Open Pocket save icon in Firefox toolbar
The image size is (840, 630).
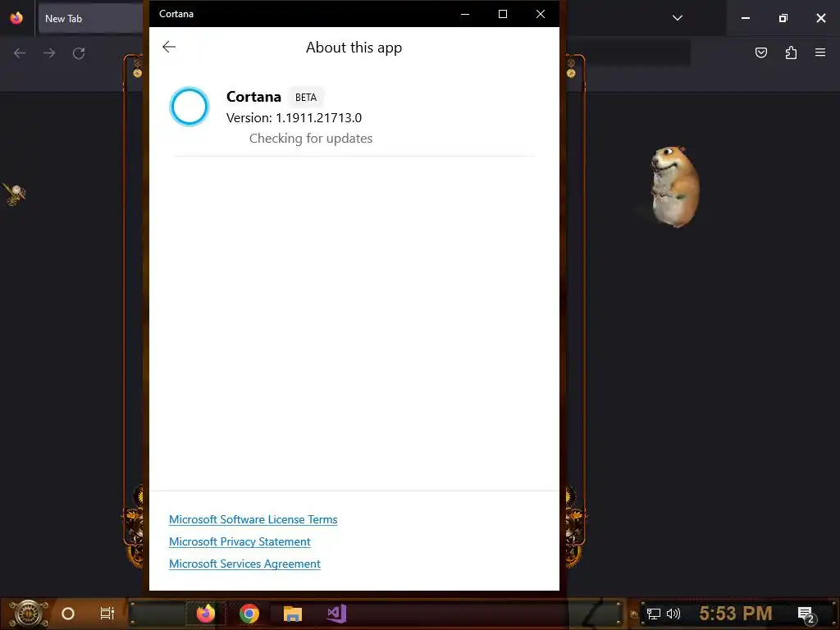coord(760,52)
